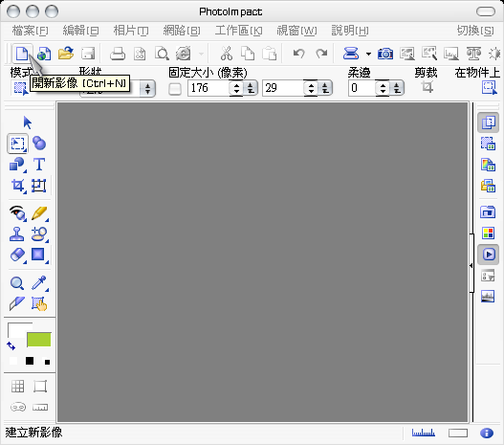This screenshot has height=445, width=504.
Task: Select the Zoom magnifier tool
Action: [17, 283]
